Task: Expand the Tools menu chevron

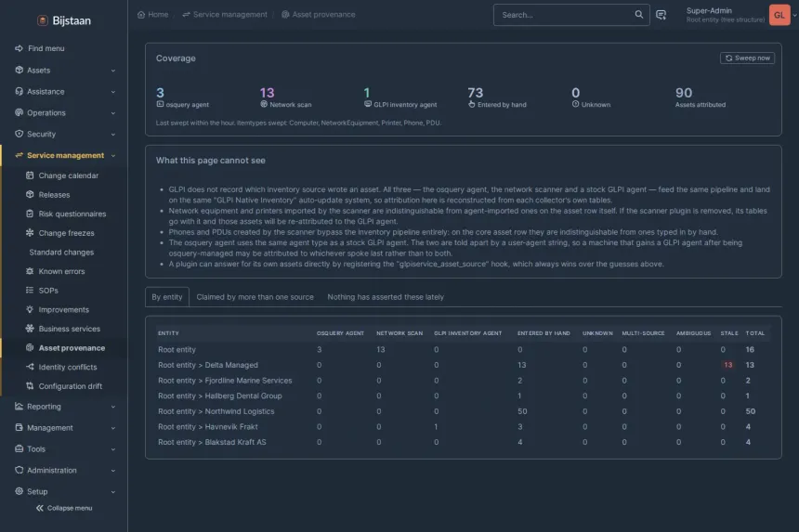Action: 113,449
